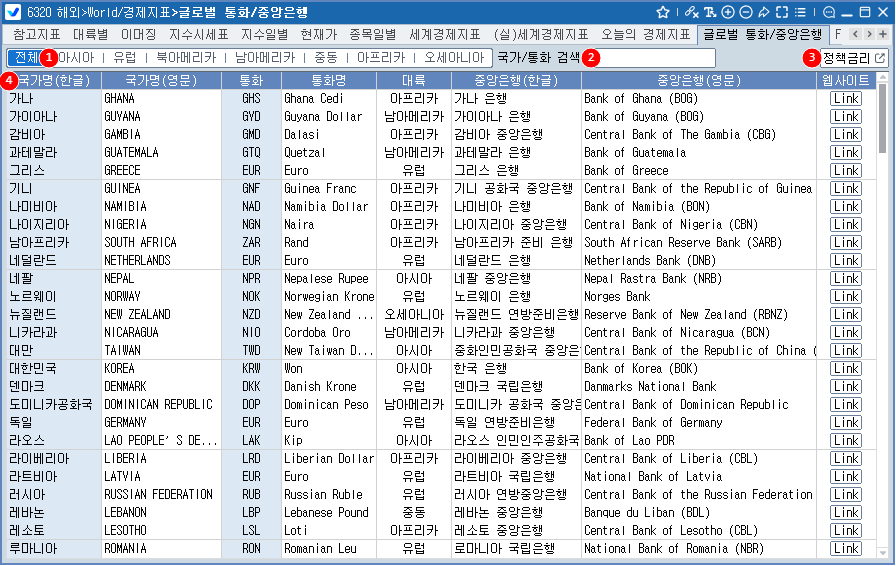Open the website Link for Bank of Korea
The height and width of the screenshot is (566, 896).
coord(846,368)
